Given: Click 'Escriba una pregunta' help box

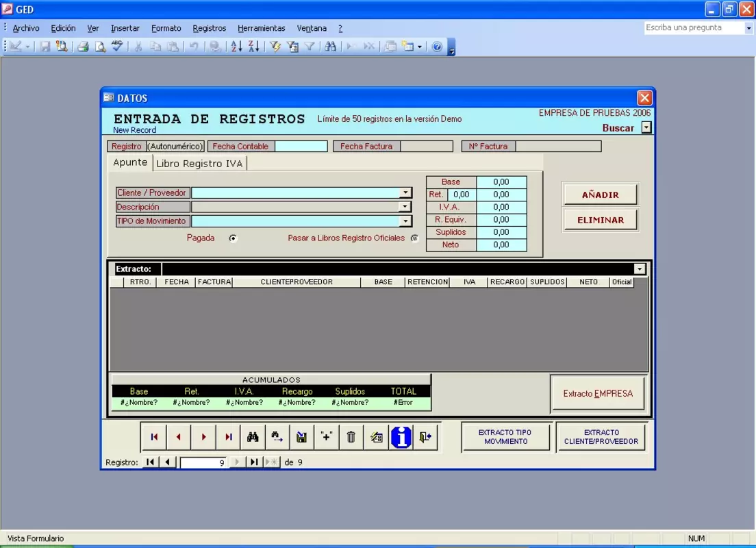Looking at the screenshot, I should pyautogui.click(x=694, y=28).
